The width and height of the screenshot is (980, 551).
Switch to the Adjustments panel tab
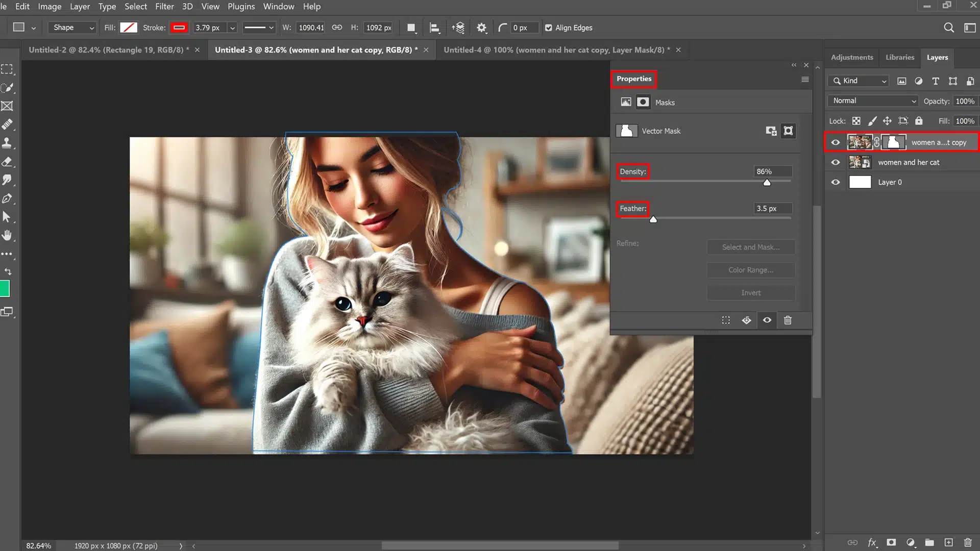[852, 57]
